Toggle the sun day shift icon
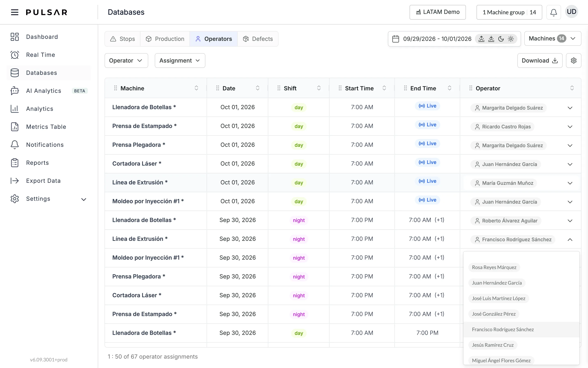 511,39
